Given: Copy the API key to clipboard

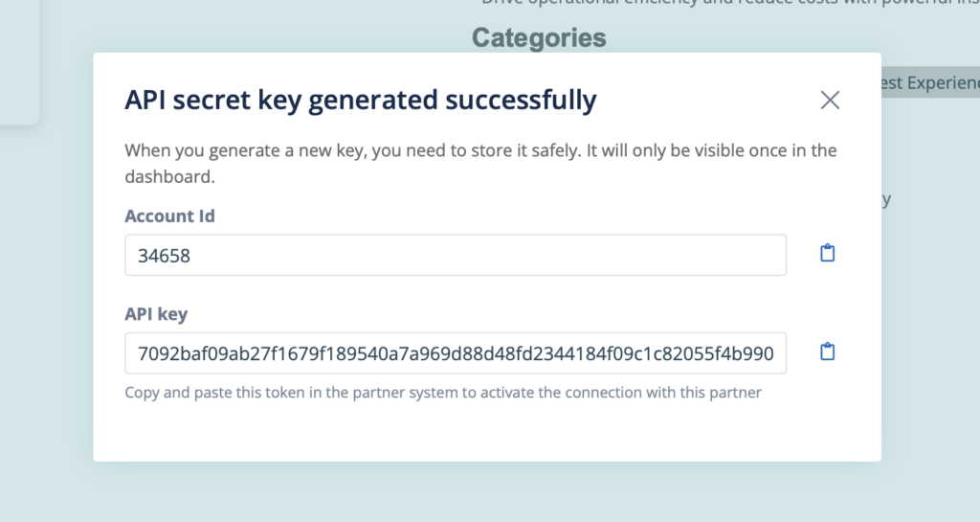Looking at the screenshot, I should click(827, 352).
